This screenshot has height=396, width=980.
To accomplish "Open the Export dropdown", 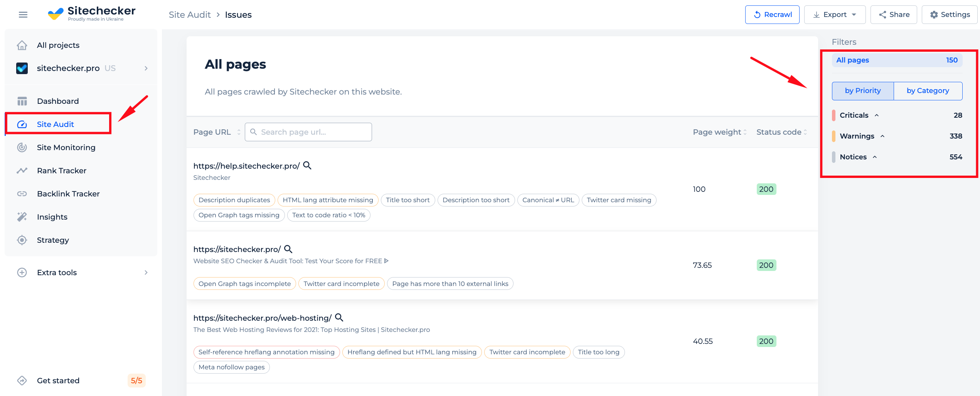I will point(835,15).
